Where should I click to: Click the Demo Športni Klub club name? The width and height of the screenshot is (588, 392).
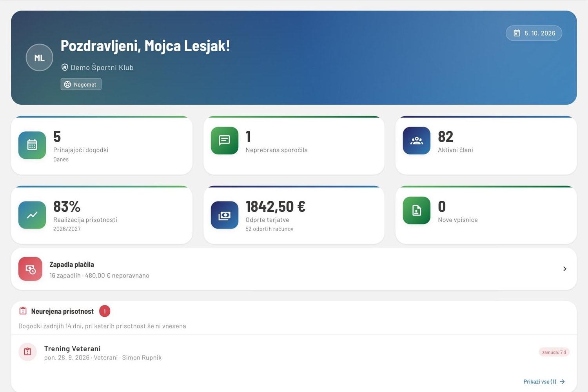click(x=102, y=67)
